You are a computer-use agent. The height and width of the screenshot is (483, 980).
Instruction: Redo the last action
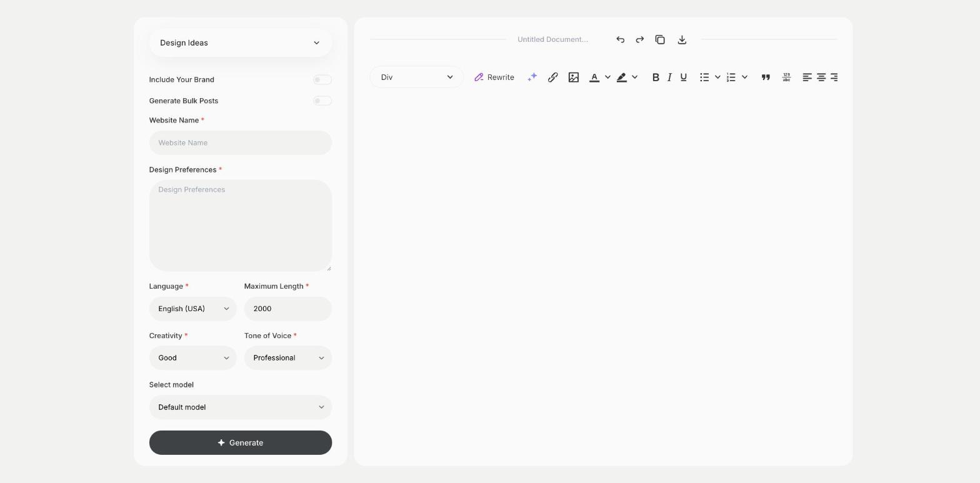tap(639, 39)
